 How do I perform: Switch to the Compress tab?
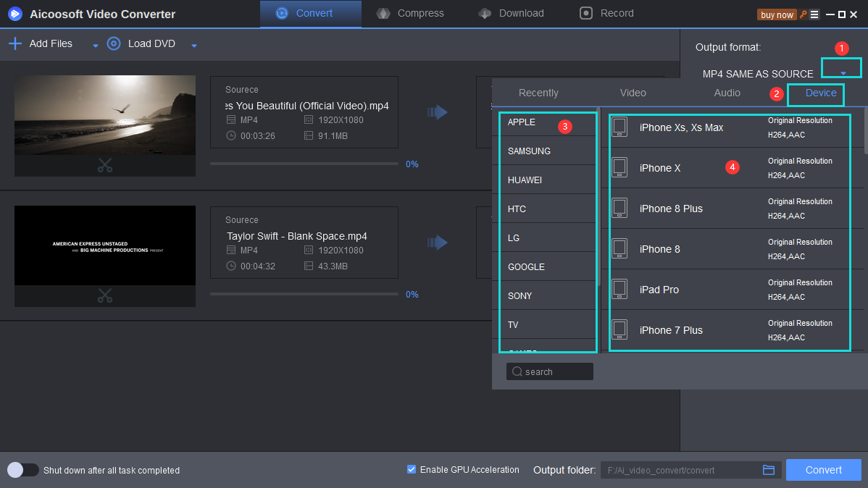[x=410, y=13]
